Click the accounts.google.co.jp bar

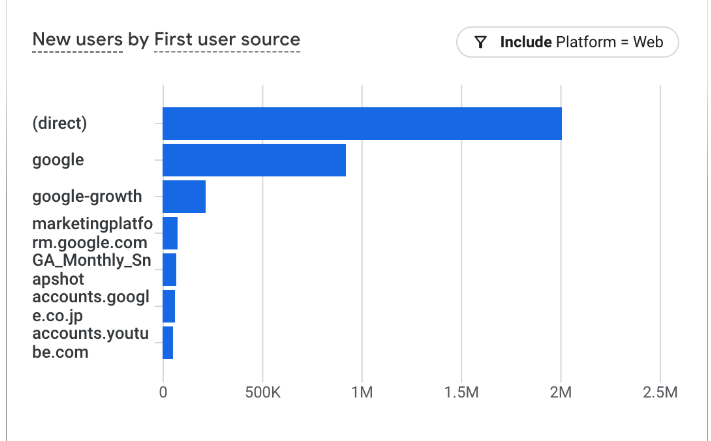coord(168,306)
